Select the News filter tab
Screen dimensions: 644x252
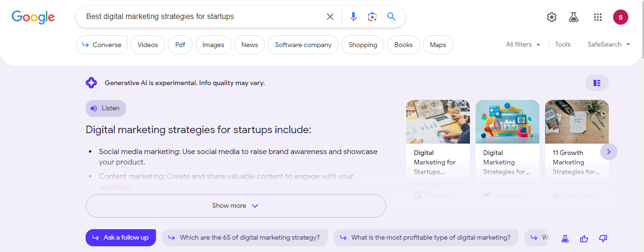[249, 45]
